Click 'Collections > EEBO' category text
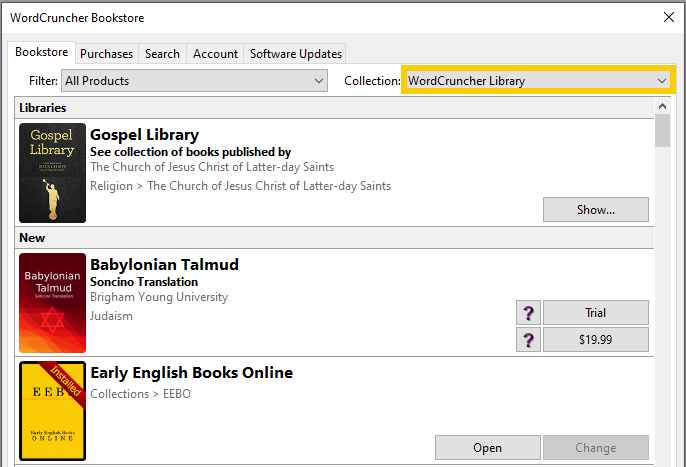Viewport: 686px width, 467px height. (x=140, y=394)
